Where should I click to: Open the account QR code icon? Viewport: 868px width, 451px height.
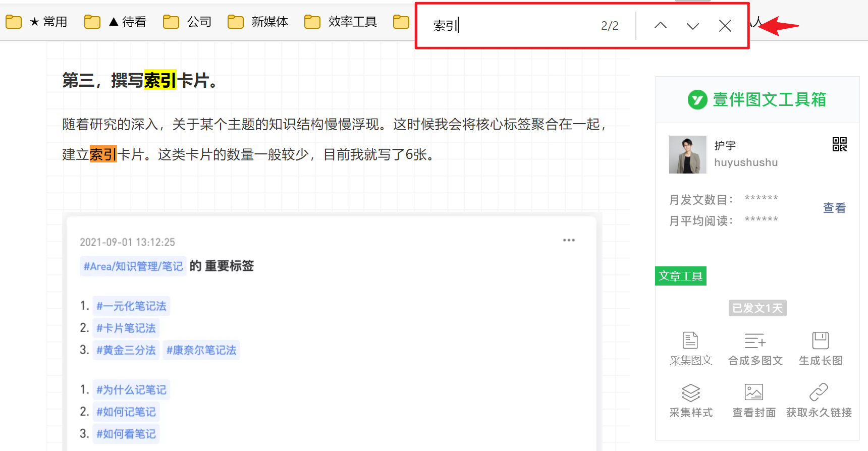[839, 145]
